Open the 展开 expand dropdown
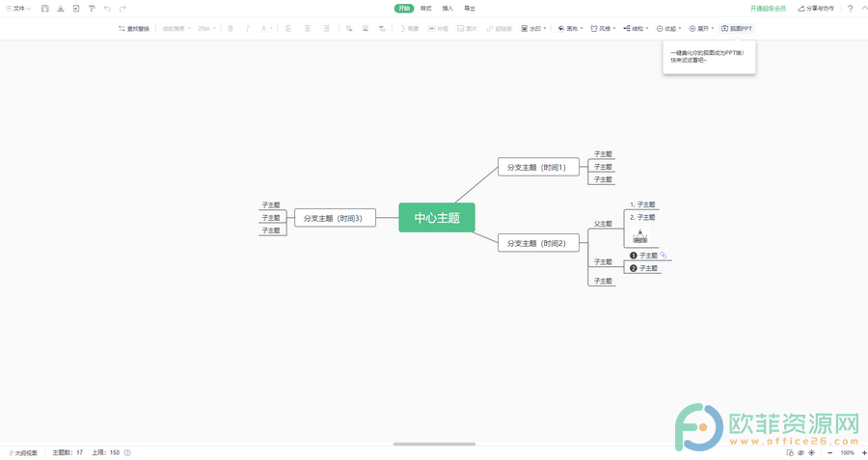Image resolution: width=868 pixels, height=460 pixels. tap(701, 28)
